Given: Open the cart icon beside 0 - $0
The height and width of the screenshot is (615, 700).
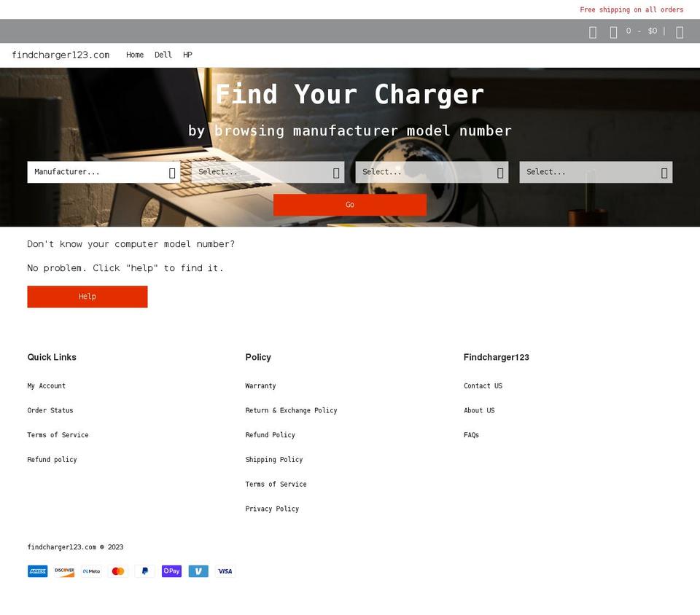Looking at the screenshot, I should pyautogui.click(x=613, y=32).
